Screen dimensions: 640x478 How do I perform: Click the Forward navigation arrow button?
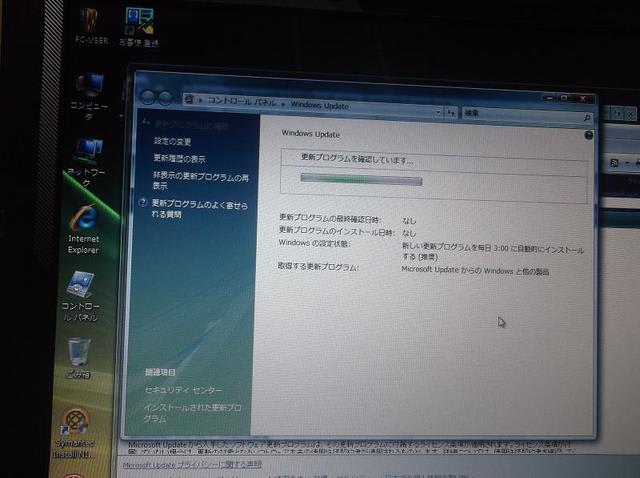point(165,98)
